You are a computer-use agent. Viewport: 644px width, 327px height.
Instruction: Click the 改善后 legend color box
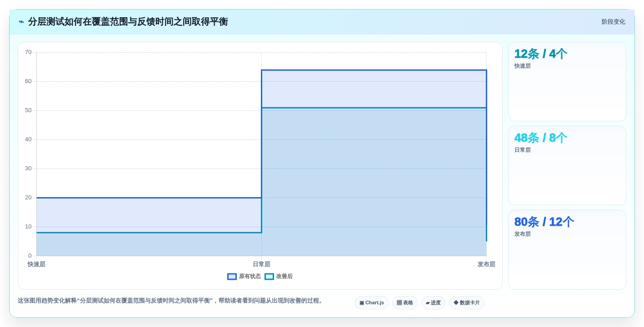[269, 276]
